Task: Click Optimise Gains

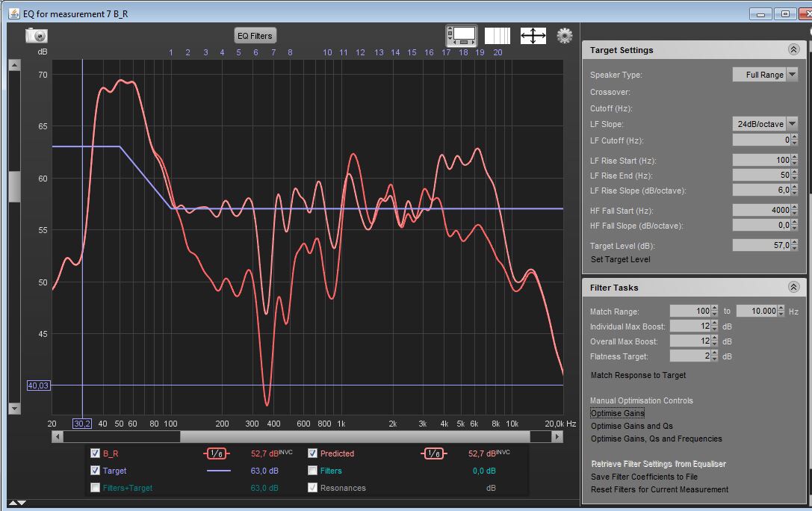Action: click(x=617, y=413)
